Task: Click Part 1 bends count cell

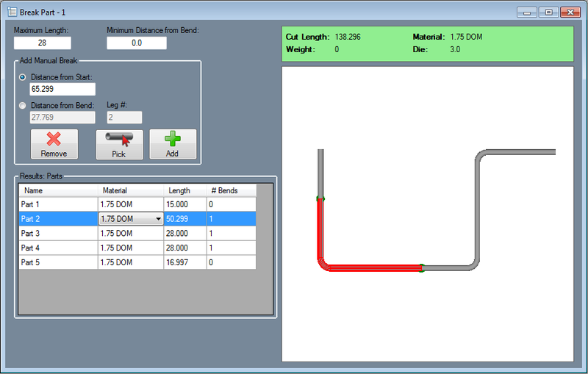Action: click(232, 204)
